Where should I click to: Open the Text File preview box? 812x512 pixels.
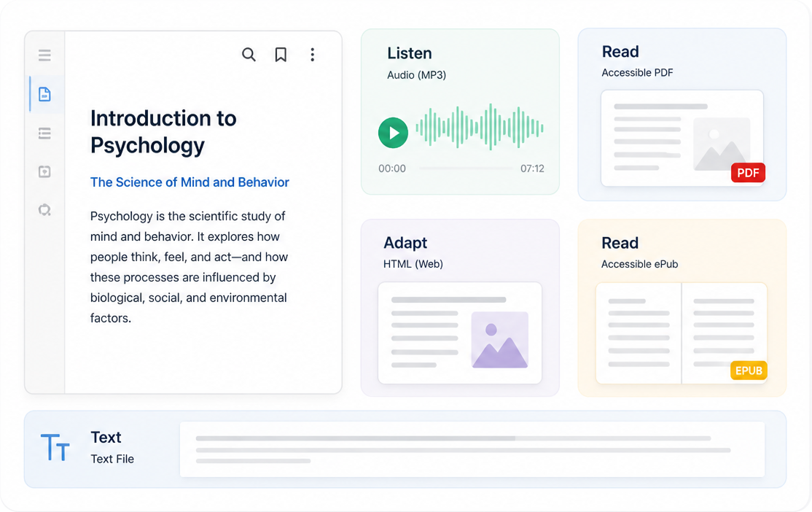tap(472, 449)
